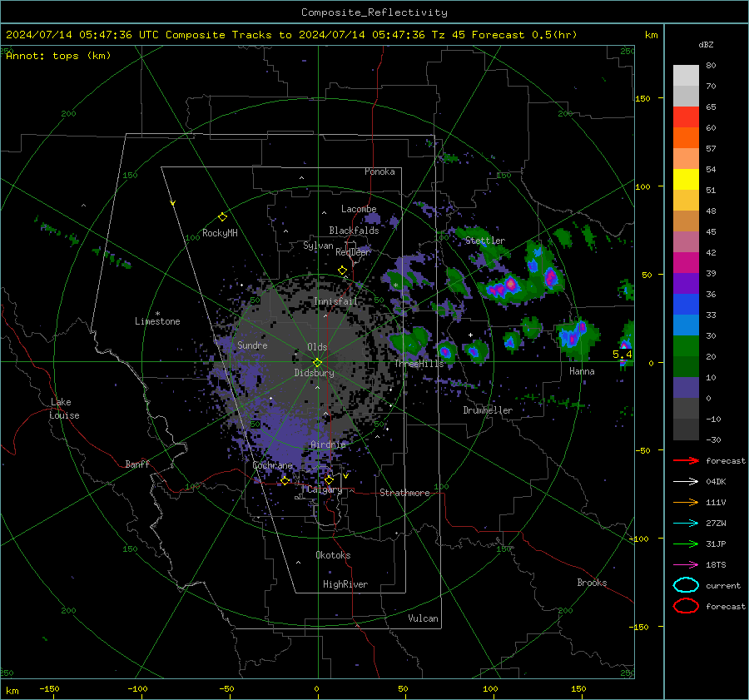The width and height of the screenshot is (749, 700).
Task: Click the Stettler city label
Action: click(x=485, y=241)
